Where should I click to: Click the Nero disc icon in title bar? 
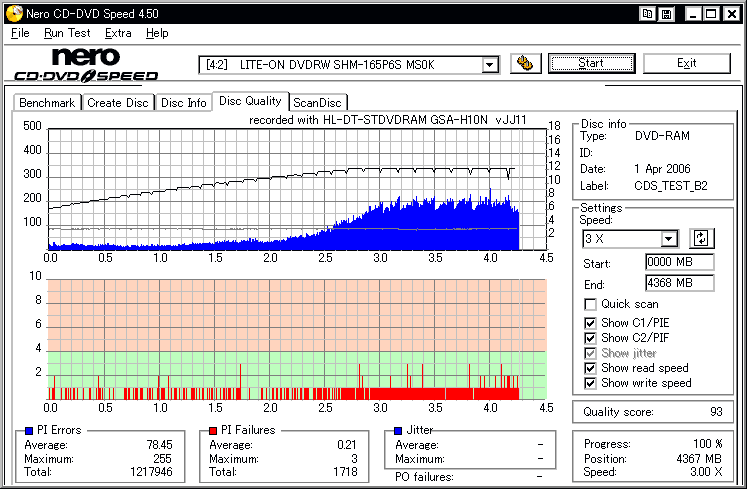pos(14,14)
